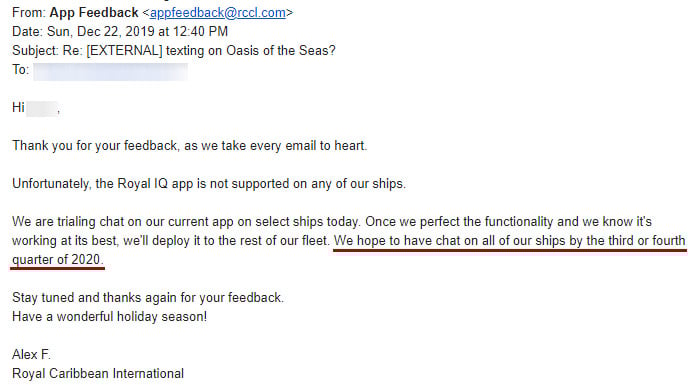This screenshot has width=697, height=392.
Task: Click the 'Subject:' header label
Action: coord(35,51)
